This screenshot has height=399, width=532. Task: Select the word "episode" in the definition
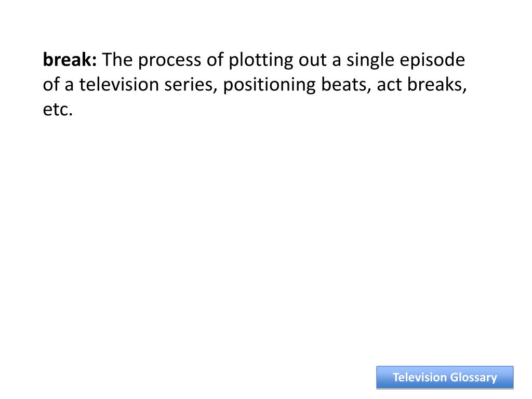(432, 61)
